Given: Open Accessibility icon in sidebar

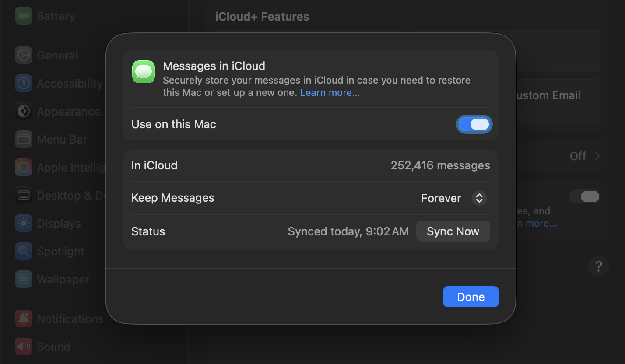Looking at the screenshot, I should tap(24, 84).
